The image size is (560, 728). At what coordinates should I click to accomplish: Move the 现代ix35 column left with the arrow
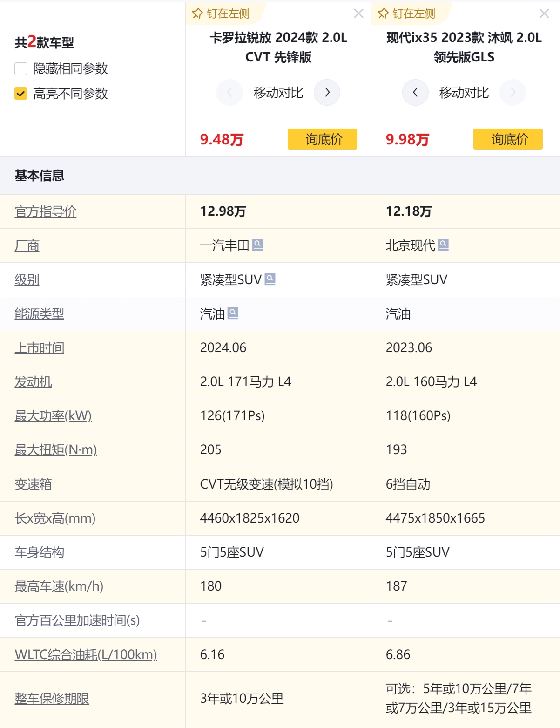(x=415, y=92)
